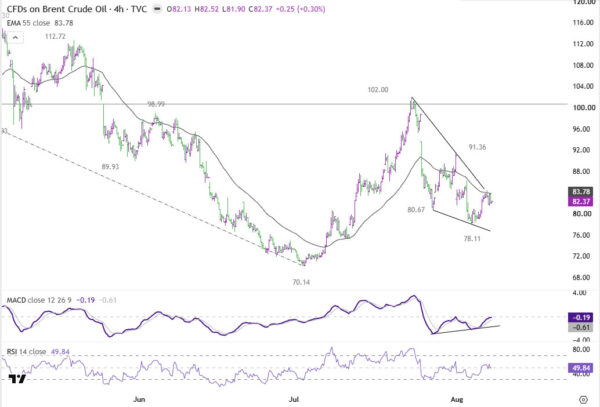This screenshot has width=600, height=407.
Task: Collapse the indicator legend with the chevron
Action: [15, 37]
